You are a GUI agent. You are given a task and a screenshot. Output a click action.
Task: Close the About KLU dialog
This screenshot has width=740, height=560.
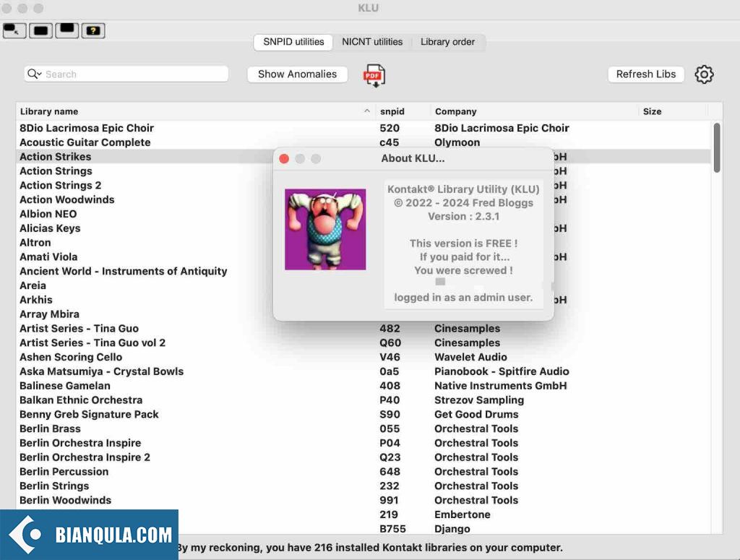pos(284,159)
